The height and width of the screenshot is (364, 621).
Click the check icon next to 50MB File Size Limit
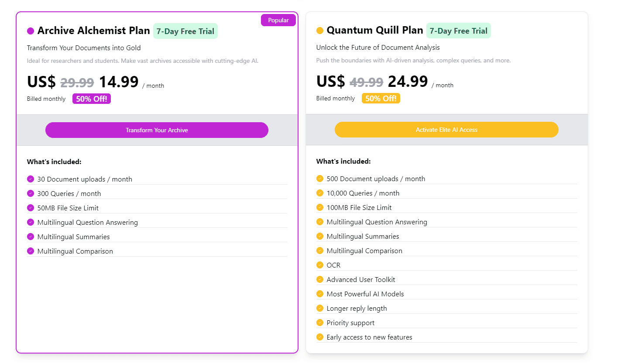(30, 208)
